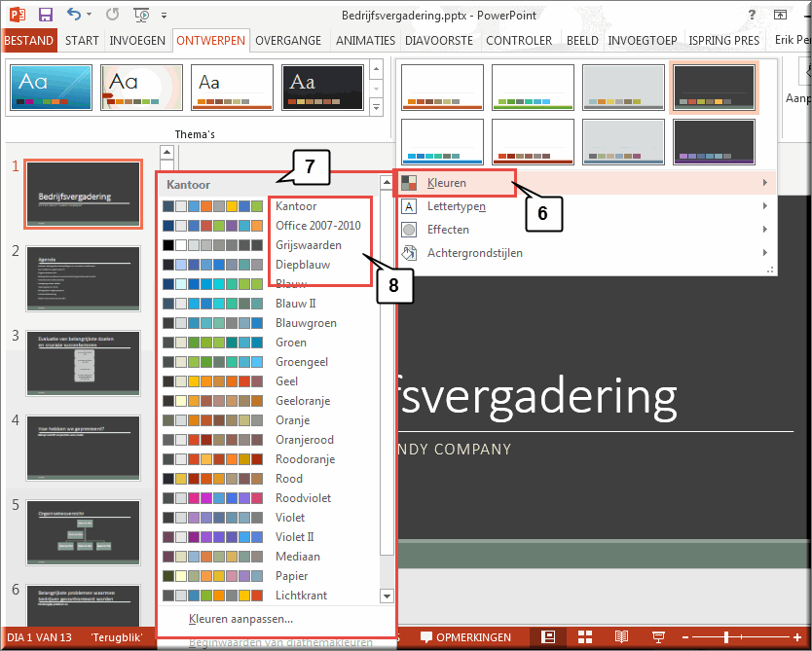This screenshot has width=812, height=651.
Task: Select slide 2 Agenda thumbnail
Action: [83, 279]
